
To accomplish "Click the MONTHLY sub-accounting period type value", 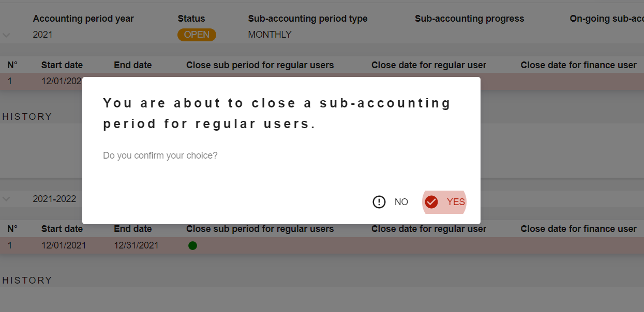I will (x=269, y=35).
